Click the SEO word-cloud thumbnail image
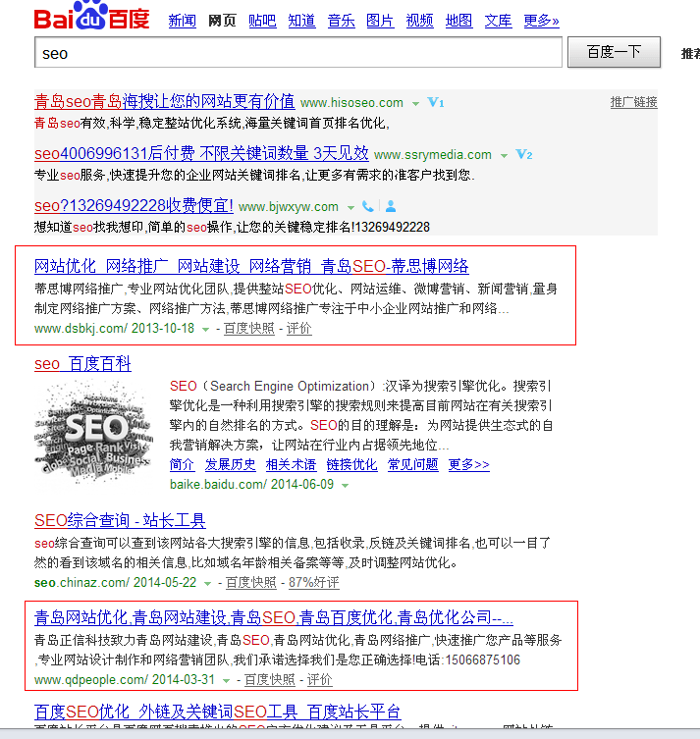This screenshot has height=739, width=700. pos(94,431)
